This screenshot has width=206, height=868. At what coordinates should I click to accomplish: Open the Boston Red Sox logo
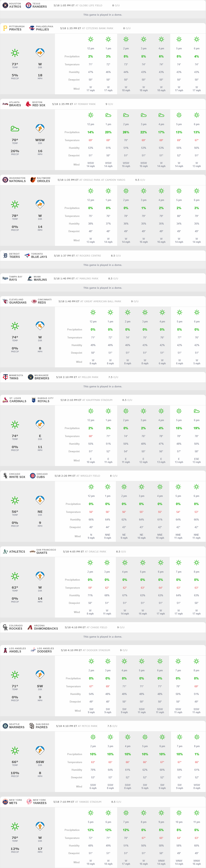pos(28,104)
